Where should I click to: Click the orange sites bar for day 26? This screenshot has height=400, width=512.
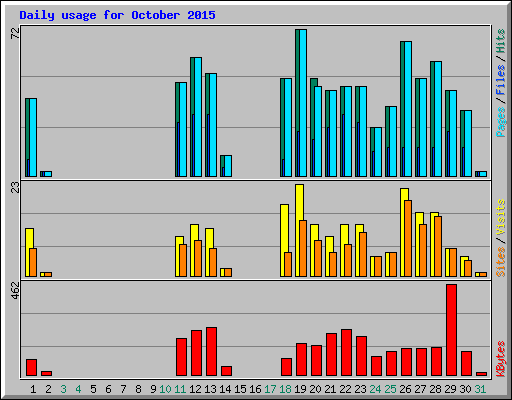click(x=408, y=239)
